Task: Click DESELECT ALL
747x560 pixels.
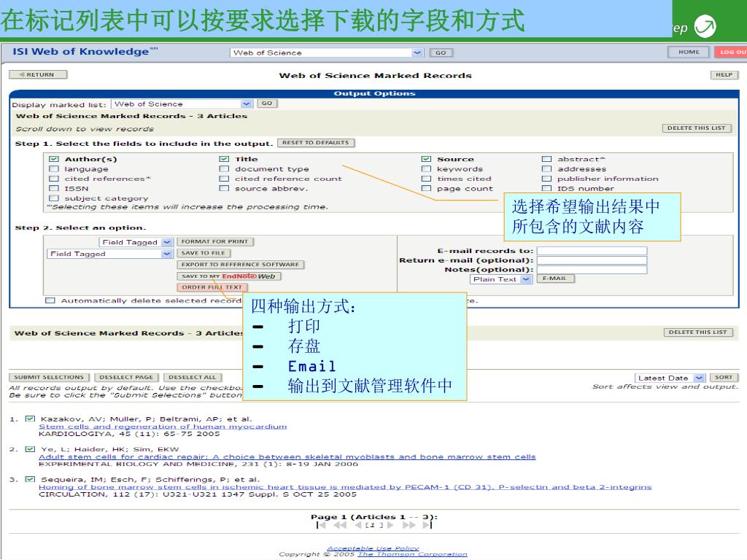Action: point(192,377)
